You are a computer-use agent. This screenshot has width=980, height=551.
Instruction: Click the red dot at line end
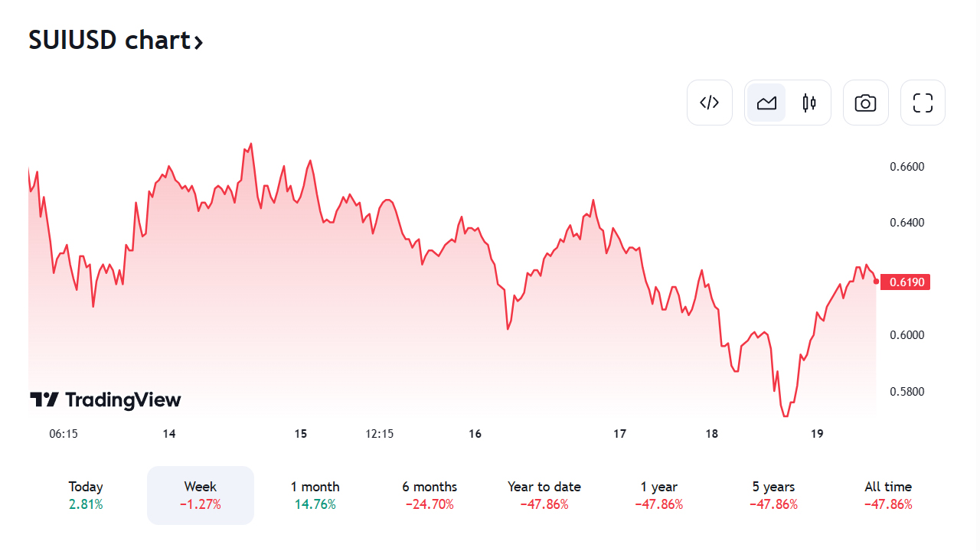point(876,282)
